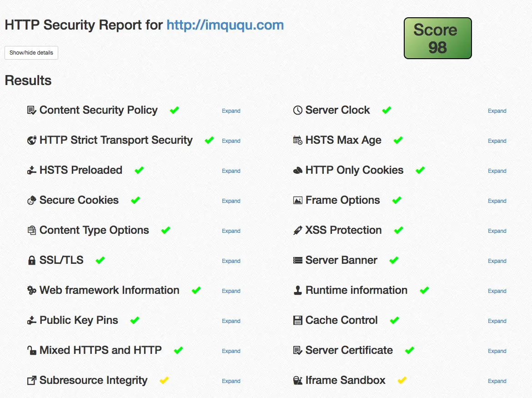Expand the Content Security Policy details
This screenshot has width=532, height=398.
(231, 111)
